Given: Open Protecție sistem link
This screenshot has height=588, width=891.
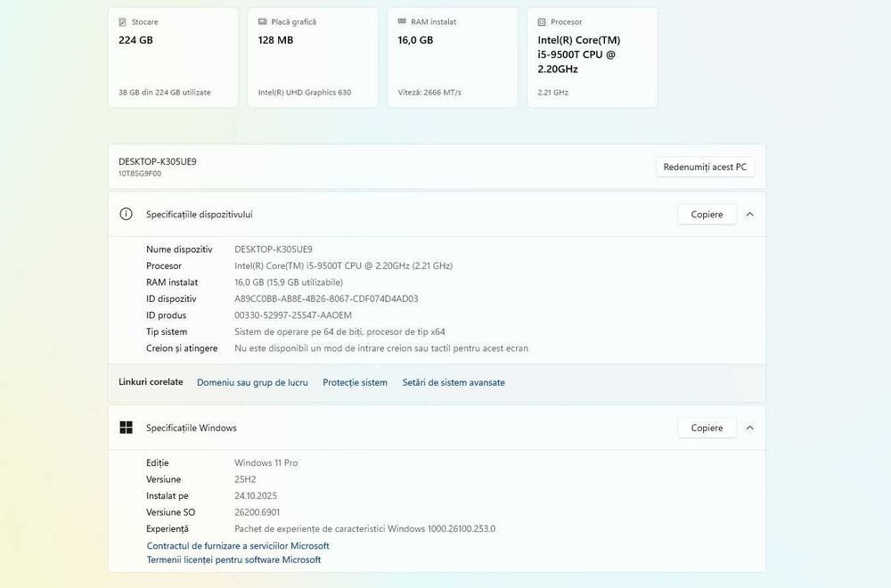Looking at the screenshot, I should coord(355,382).
